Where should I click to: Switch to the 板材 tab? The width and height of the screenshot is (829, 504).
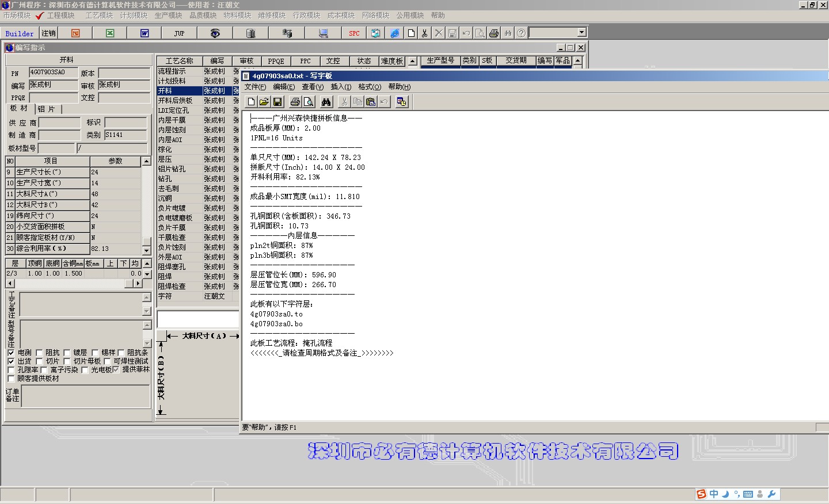(x=19, y=108)
